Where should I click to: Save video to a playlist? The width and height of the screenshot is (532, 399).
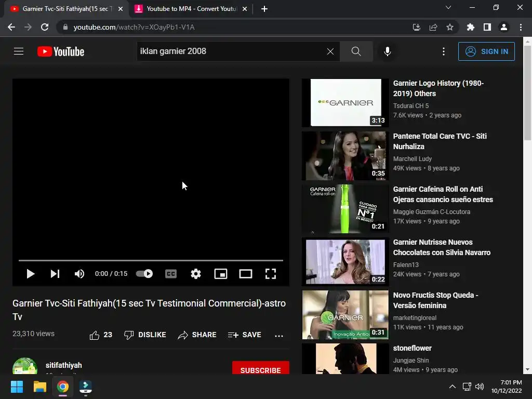[x=245, y=335]
